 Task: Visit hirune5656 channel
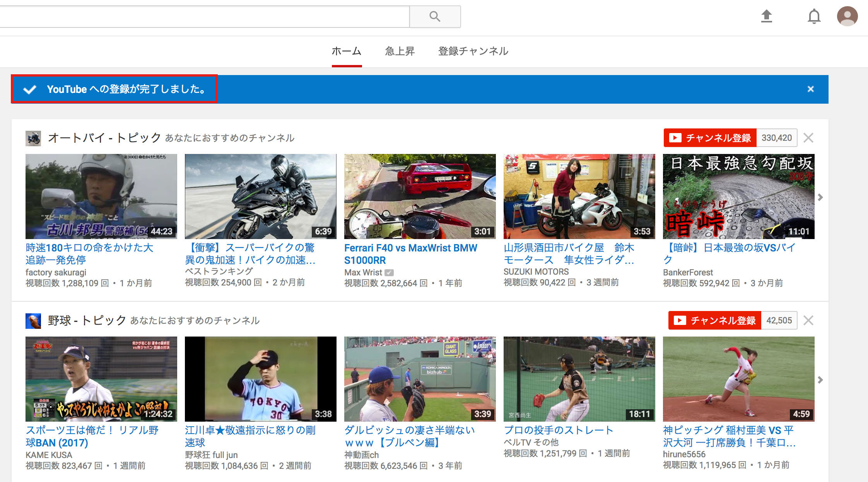[684, 454]
